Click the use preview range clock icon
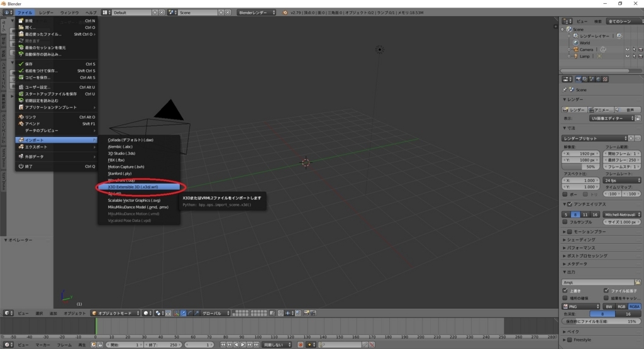 coord(94,345)
